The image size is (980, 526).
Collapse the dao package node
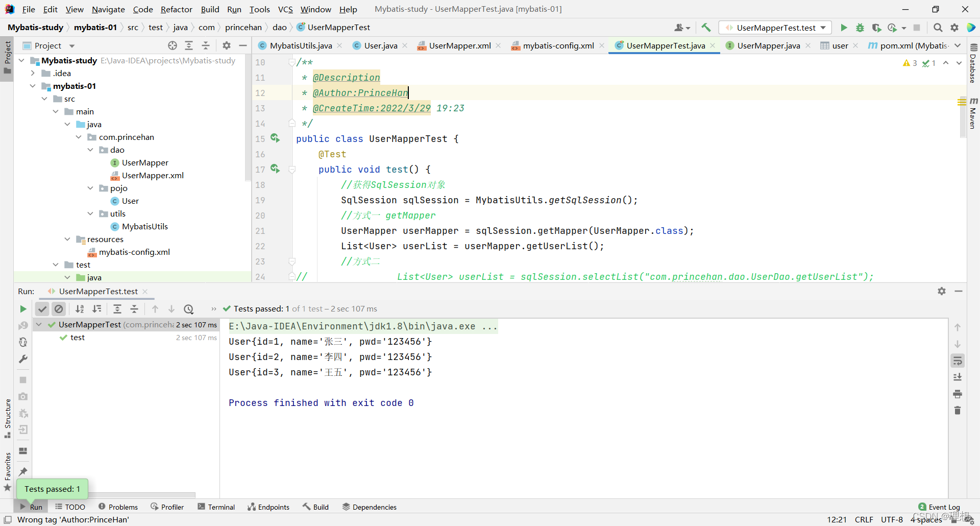[x=90, y=150]
